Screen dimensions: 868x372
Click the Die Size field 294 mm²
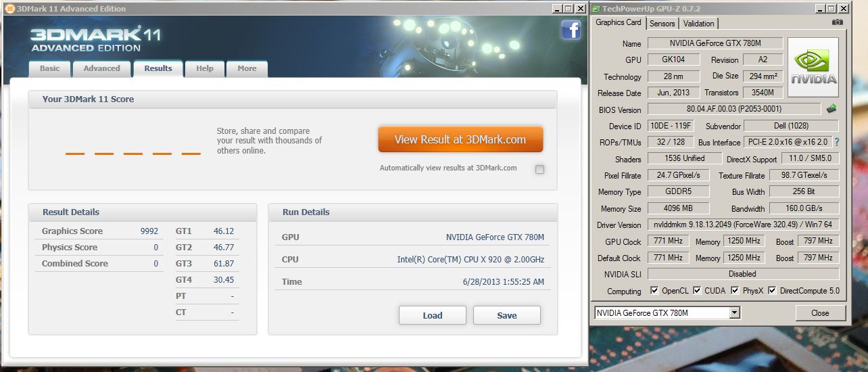(763, 76)
